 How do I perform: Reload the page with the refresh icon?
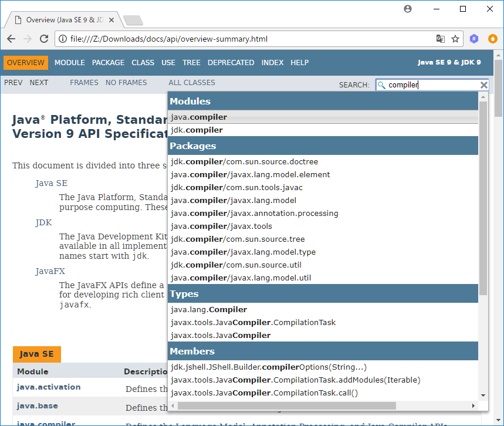44,39
